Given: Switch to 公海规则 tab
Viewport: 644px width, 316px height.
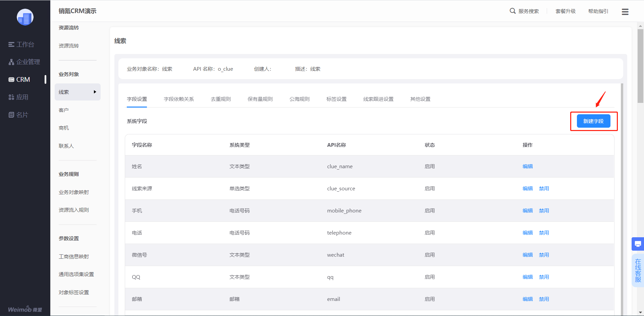Looking at the screenshot, I should [x=300, y=99].
